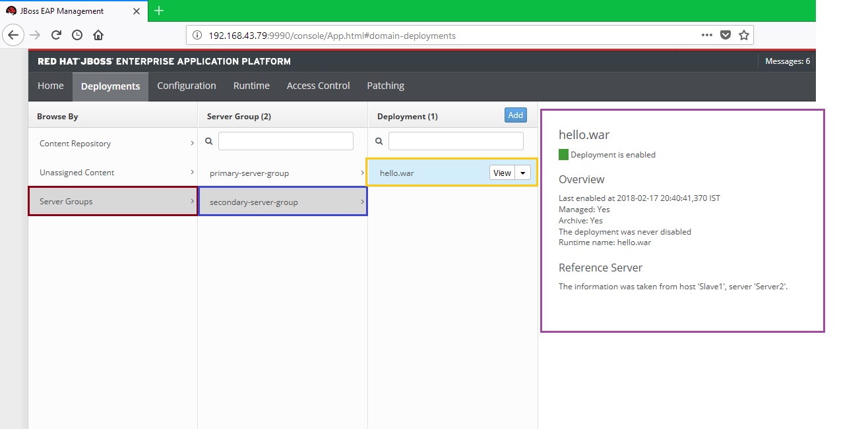Open the dropdown arrow next to View
Image resolution: width=868 pixels, height=429 pixels.
(x=522, y=172)
